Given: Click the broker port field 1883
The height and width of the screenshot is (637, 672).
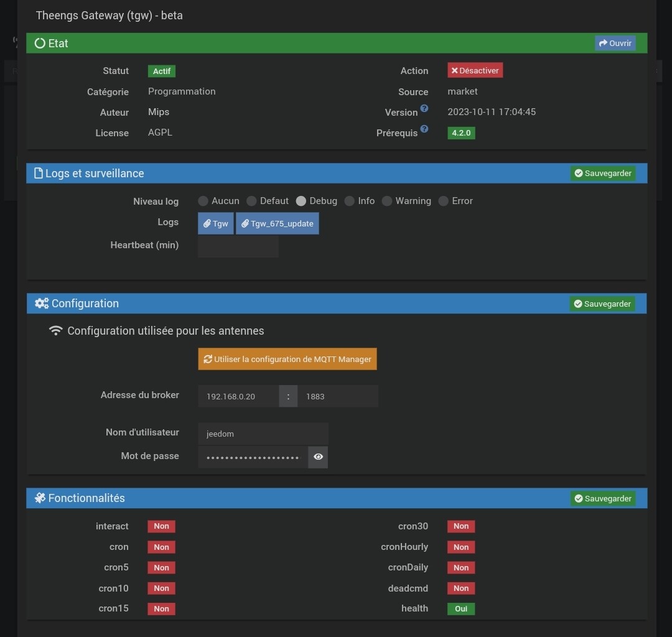Looking at the screenshot, I should point(338,396).
